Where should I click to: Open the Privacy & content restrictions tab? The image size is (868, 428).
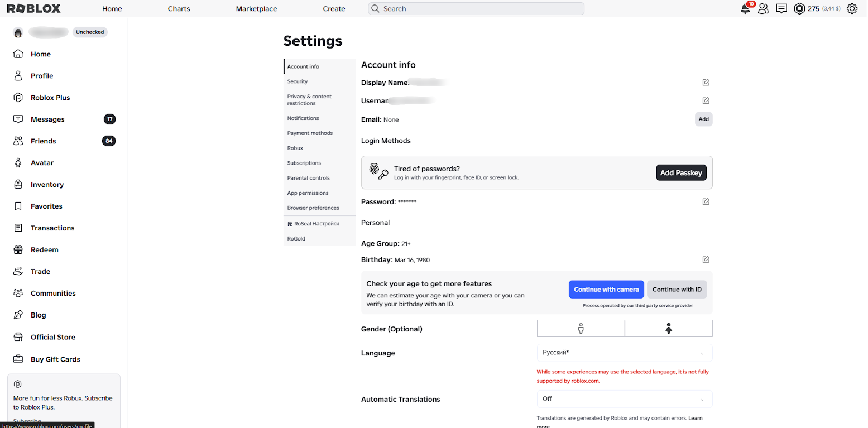(320, 100)
